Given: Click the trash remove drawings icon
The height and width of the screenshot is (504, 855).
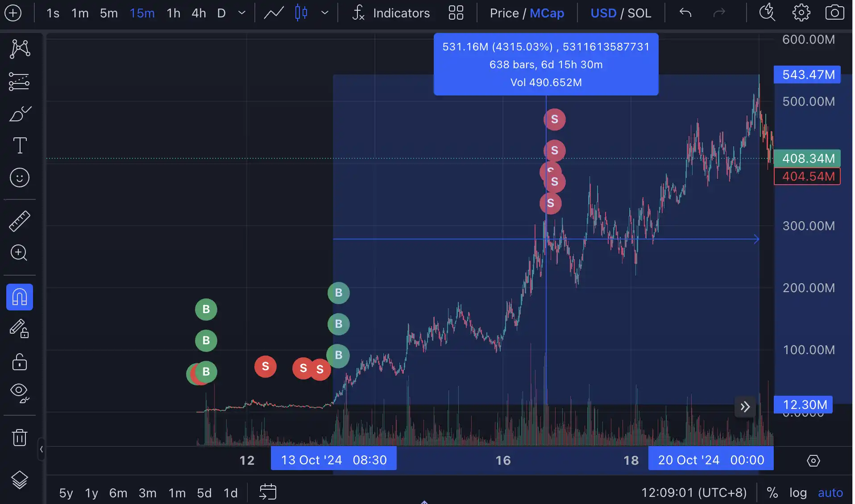Looking at the screenshot, I should (20, 437).
